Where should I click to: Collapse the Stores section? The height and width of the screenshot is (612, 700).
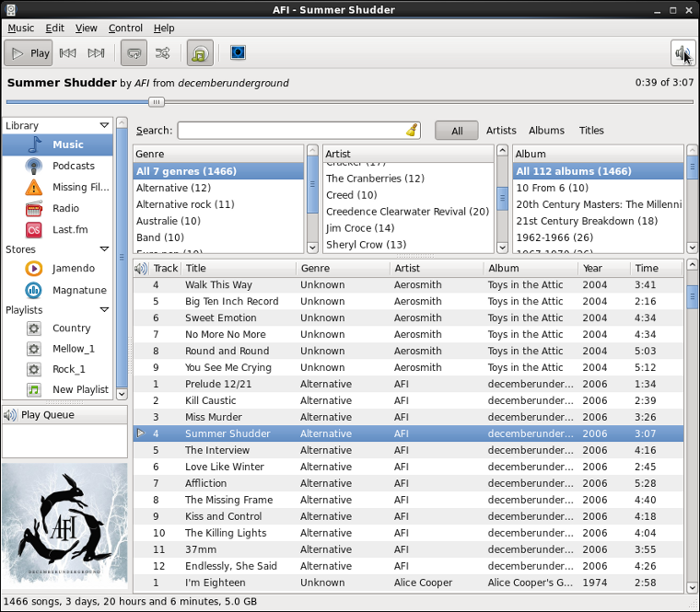click(x=104, y=249)
